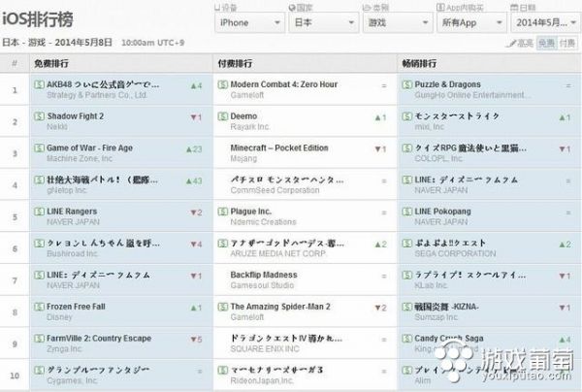Click the 畅销排行 column header
This screenshot has height=392, width=582.
(x=419, y=63)
